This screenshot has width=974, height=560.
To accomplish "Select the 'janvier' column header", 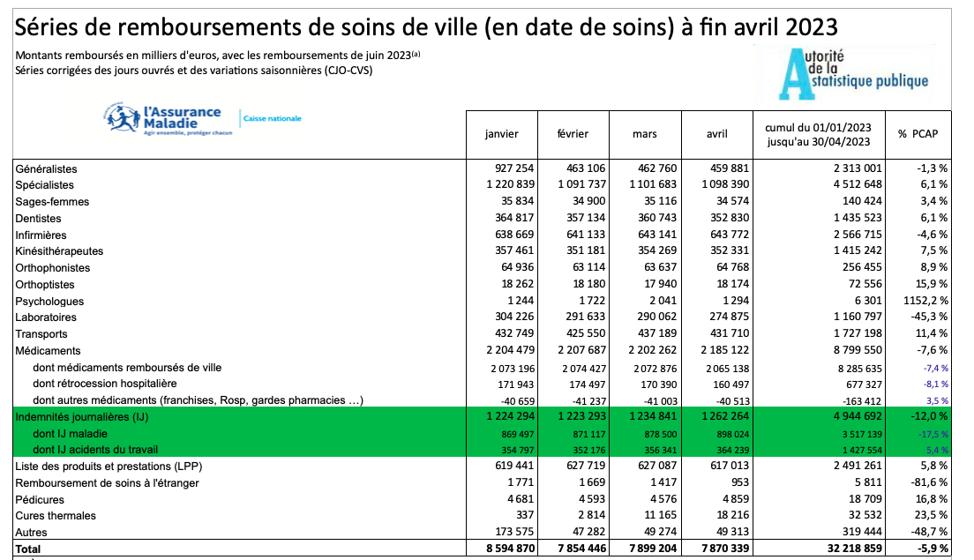I will [501, 133].
